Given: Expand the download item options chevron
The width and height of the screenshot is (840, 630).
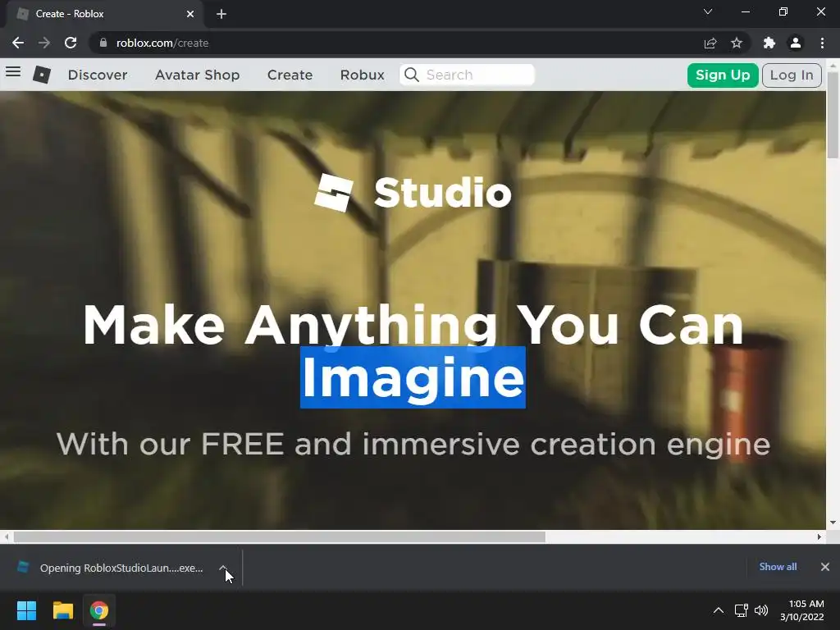Looking at the screenshot, I should tap(223, 568).
